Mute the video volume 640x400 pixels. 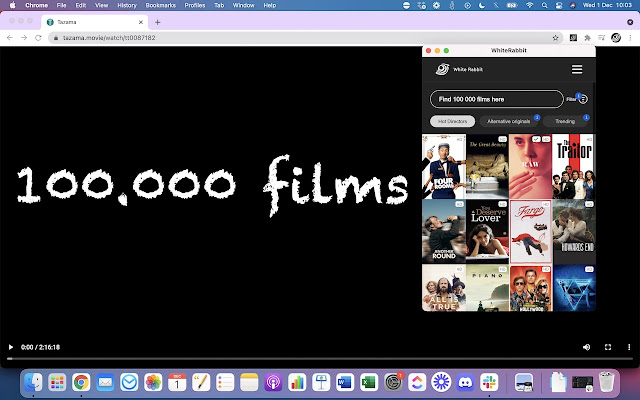pos(587,347)
